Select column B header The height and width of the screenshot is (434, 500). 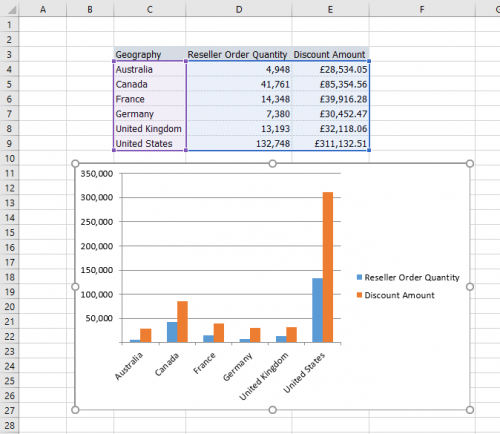click(90, 9)
